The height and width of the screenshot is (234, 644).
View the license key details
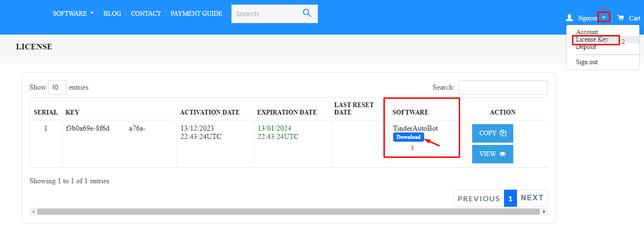[x=492, y=154]
